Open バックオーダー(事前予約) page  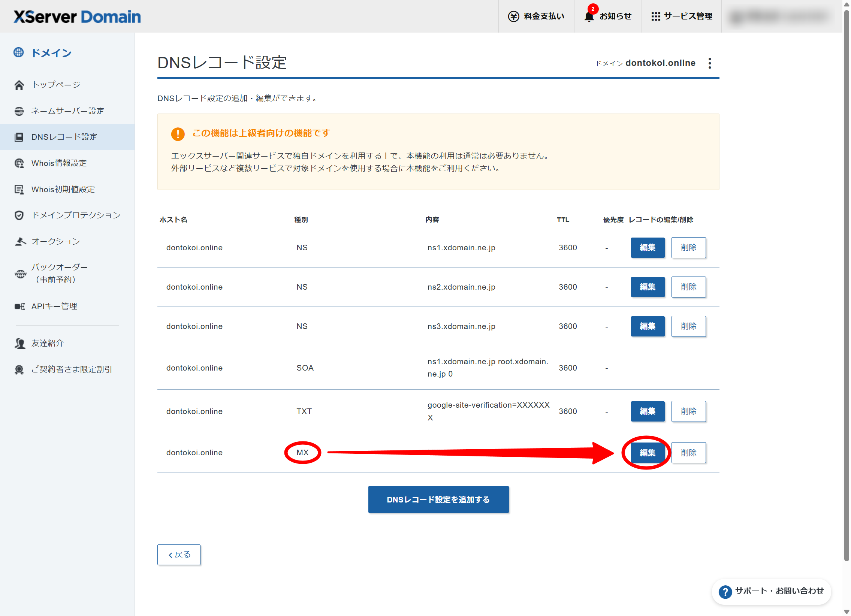pos(67,274)
